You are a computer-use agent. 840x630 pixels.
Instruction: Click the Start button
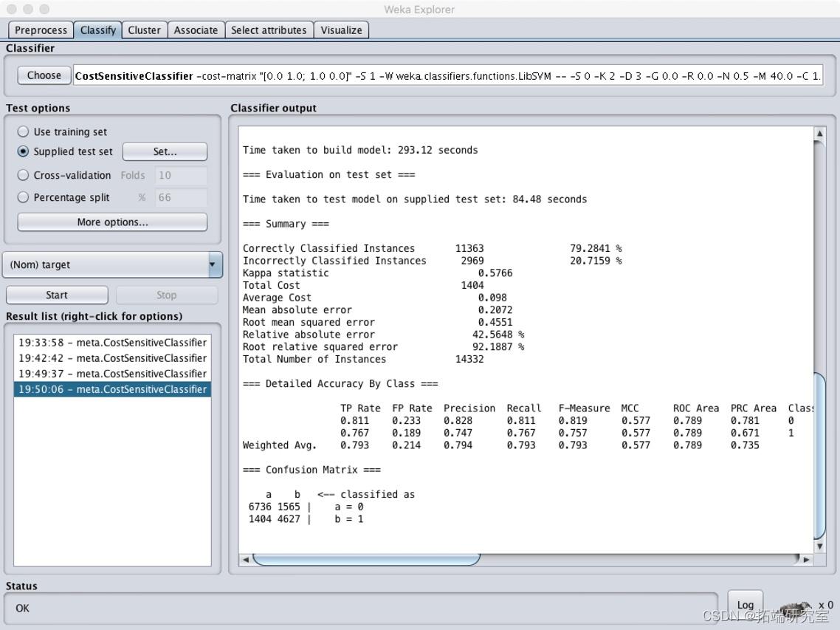tap(57, 295)
